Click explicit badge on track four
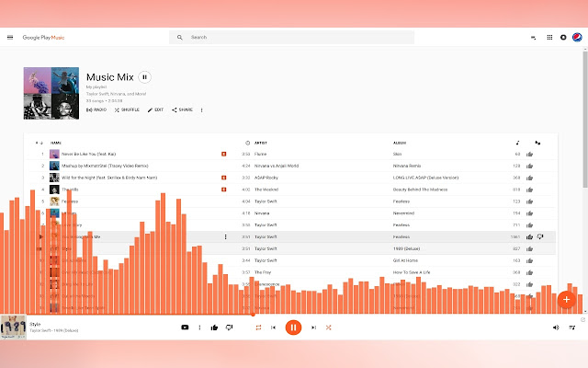Screen dimensions: 588x368 [224, 190]
